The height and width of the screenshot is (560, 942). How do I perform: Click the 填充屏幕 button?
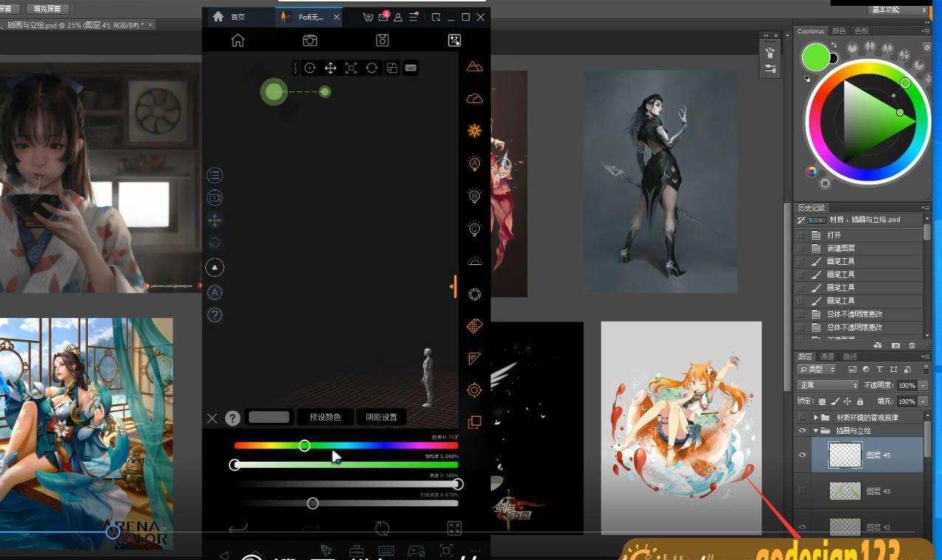click(x=47, y=9)
